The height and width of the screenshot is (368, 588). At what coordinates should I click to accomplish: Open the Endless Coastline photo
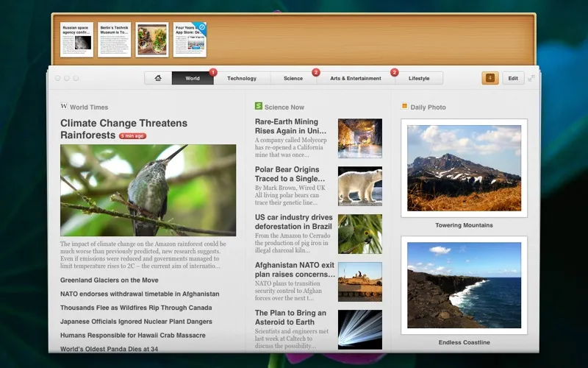point(465,285)
